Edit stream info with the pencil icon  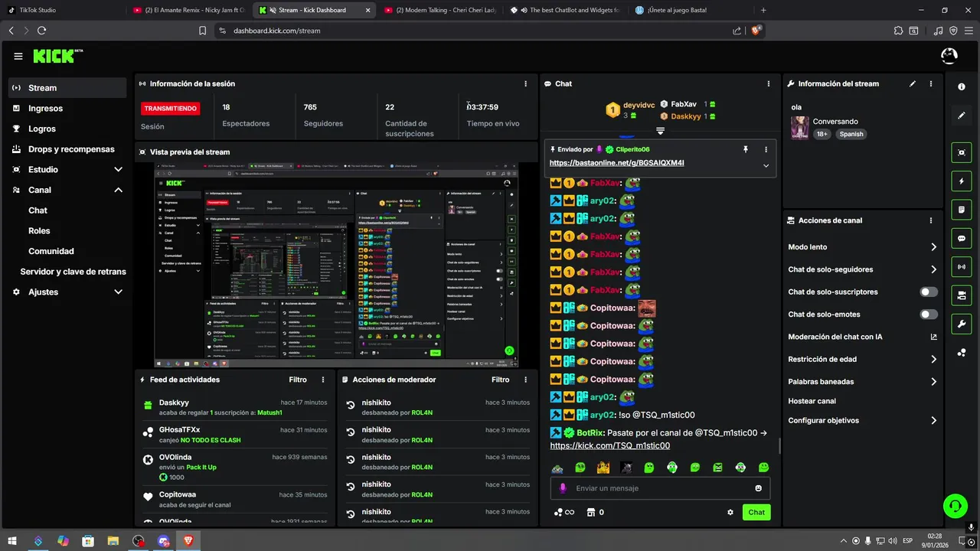tap(913, 83)
